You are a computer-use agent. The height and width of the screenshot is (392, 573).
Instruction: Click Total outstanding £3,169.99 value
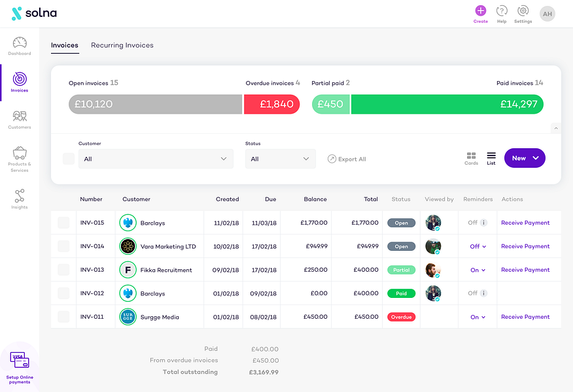pos(264,372)
